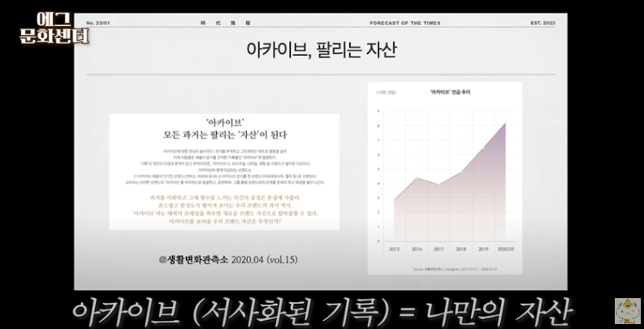Click the mention trend area chart thumbnail
Viewport: 644px width, 329px height.
click(445, 178)
